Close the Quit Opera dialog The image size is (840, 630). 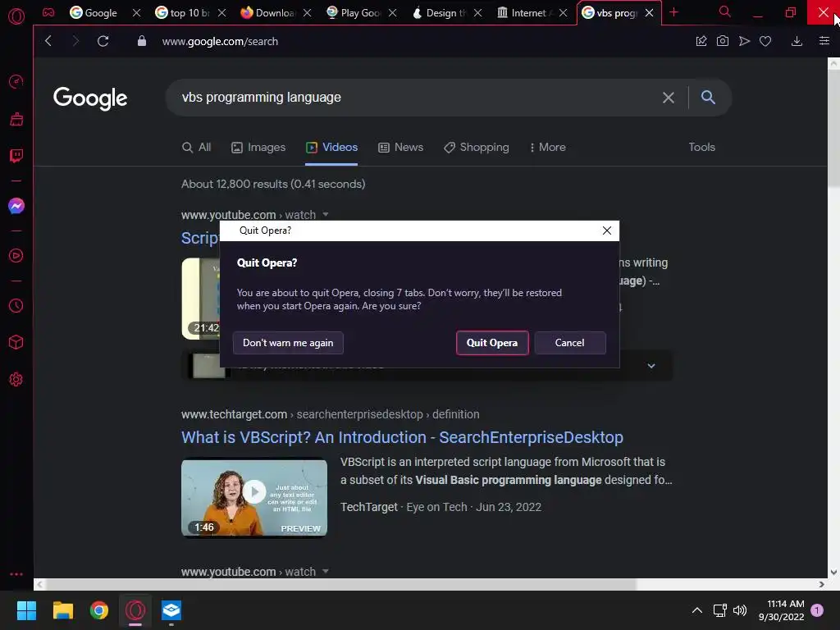click(x=607, y=231)
